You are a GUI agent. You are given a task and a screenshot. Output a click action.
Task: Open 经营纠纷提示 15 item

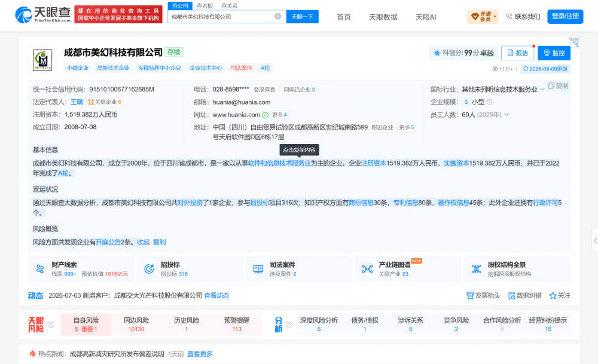point(548,325)
